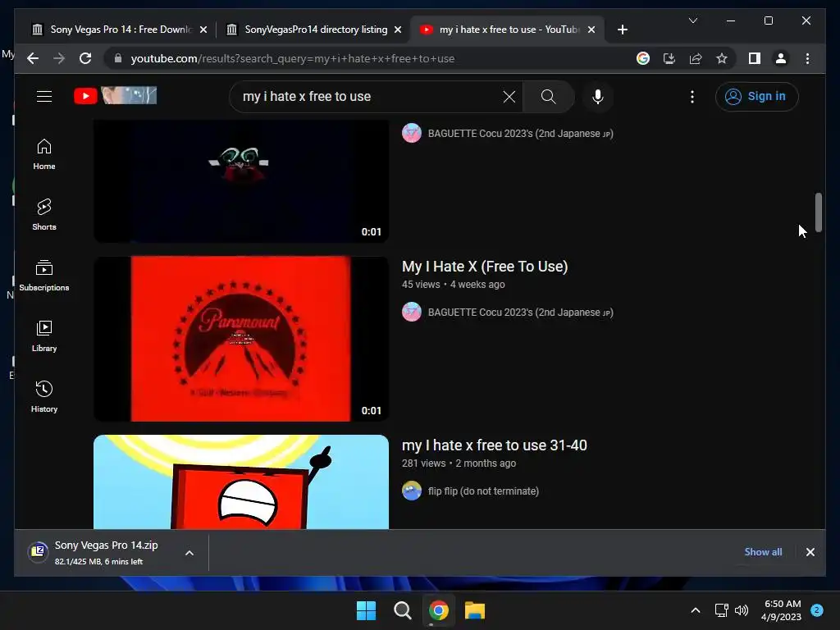The image size is (840, 630).
Task: Reload the page
Action: [x=85, y=58]
